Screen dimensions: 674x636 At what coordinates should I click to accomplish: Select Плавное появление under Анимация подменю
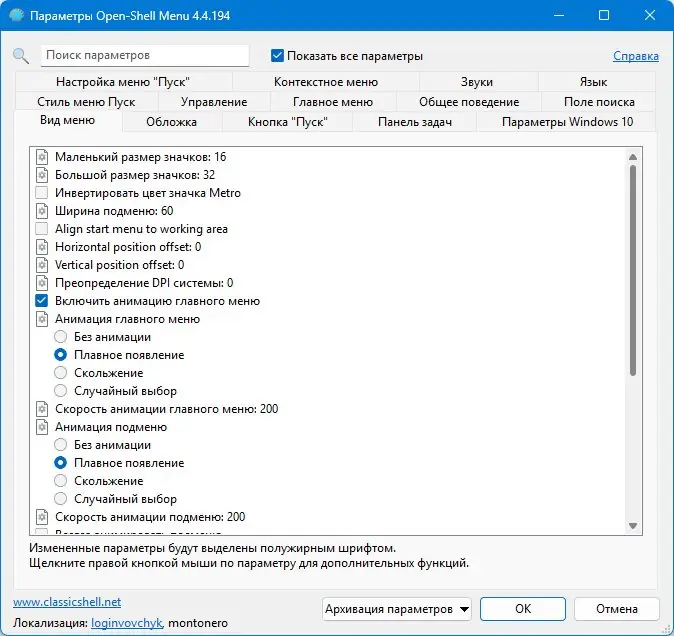61,463
